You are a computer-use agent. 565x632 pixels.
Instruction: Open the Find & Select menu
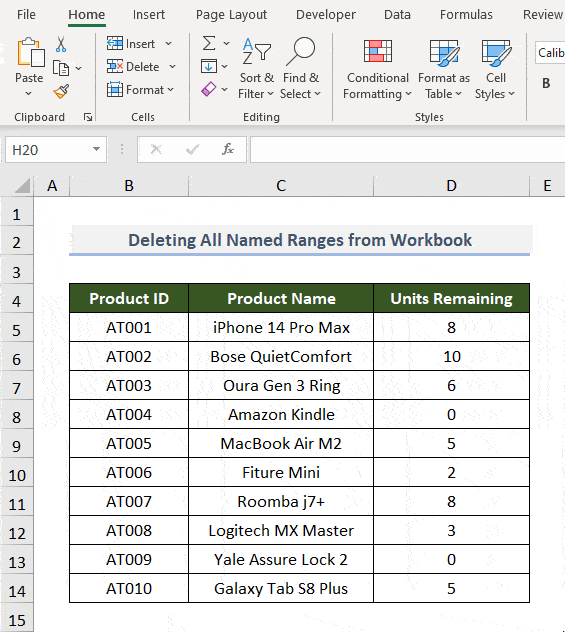301,68
